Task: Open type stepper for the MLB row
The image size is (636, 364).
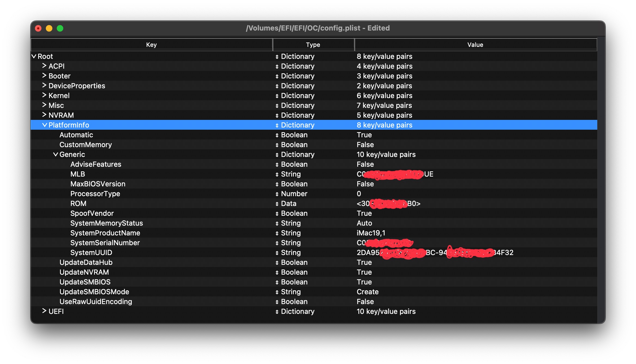Action: coord(277,174)
